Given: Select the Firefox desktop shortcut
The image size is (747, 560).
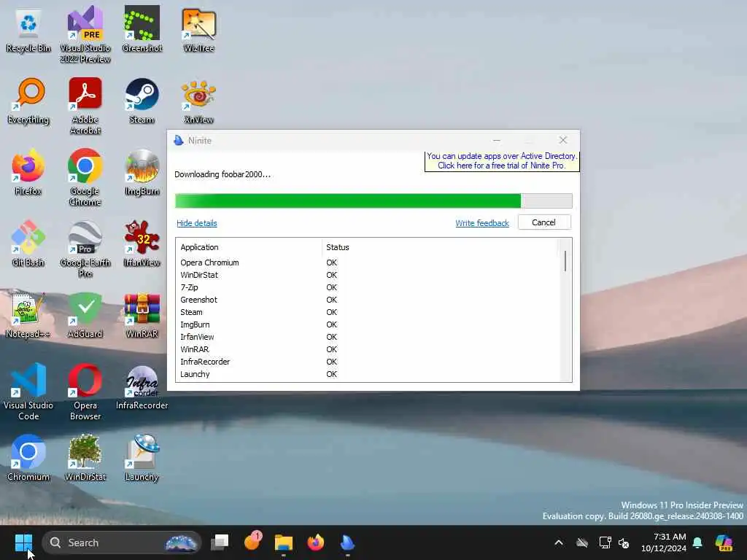Looking at the screenshot, I should pos(28,172).
